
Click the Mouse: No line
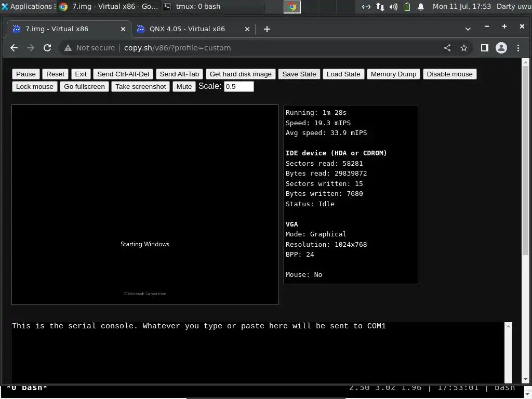304,275
